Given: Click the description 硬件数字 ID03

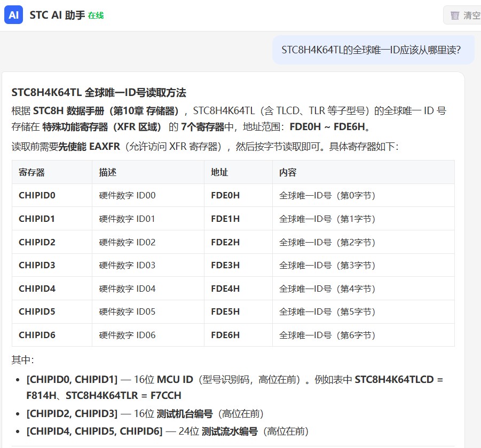Looking at the screenshot, I should [x=127, y=265].
